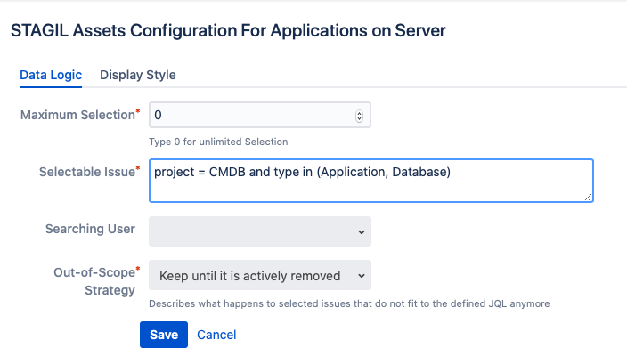Image resolution: width=627 pixels, height=364 pixels.
Task: Click the Maximum Selection number field
Action: (x=249, y=115)
